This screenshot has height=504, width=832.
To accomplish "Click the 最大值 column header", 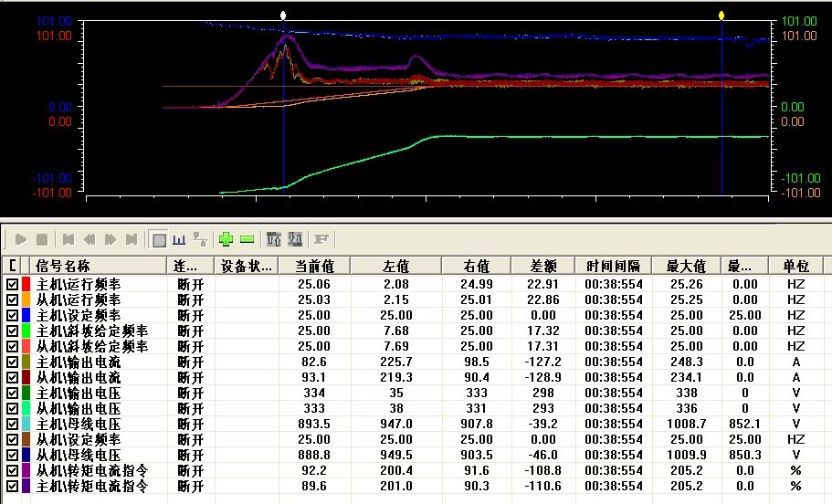I will [x=685, y=266].
